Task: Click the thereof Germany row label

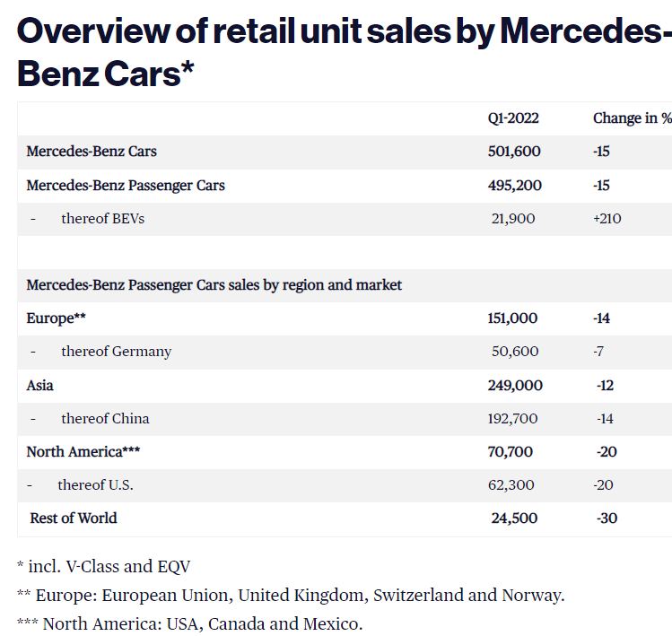Action: 116,351
